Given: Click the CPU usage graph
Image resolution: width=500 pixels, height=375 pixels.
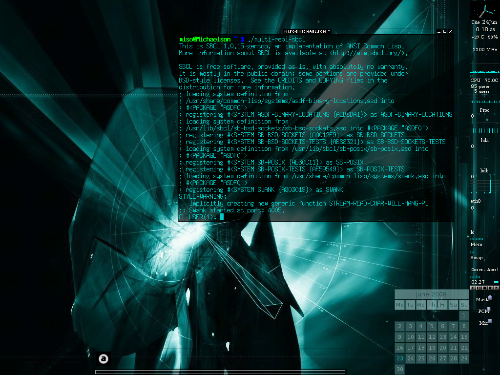Looking at the screenshot, I should coord(485,72).
